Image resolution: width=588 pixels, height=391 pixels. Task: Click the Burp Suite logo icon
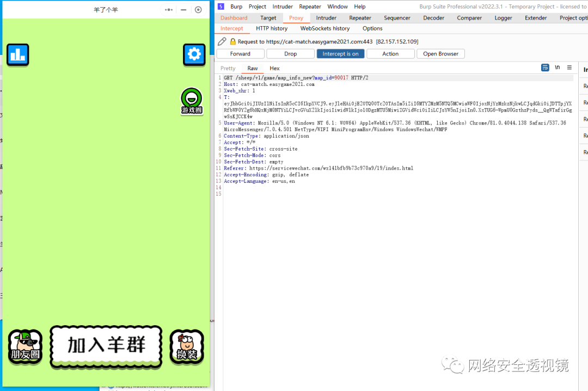coord(221,7)
